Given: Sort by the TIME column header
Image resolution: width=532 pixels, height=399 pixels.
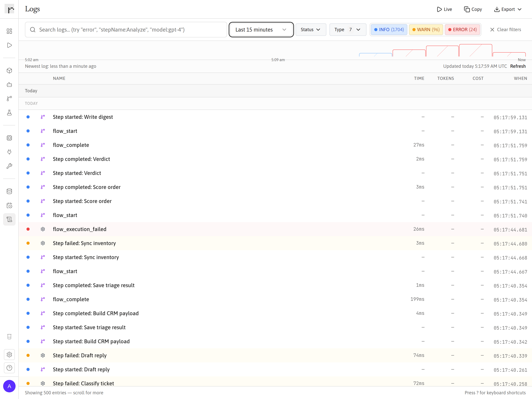Looking at the screenshot, I should click(419, 79).
